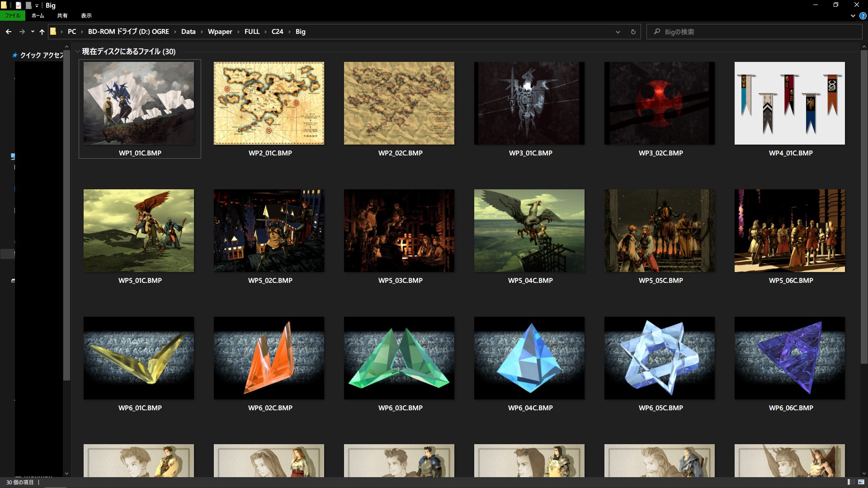Click the properties quick access icon

click(x=19, y=5)
